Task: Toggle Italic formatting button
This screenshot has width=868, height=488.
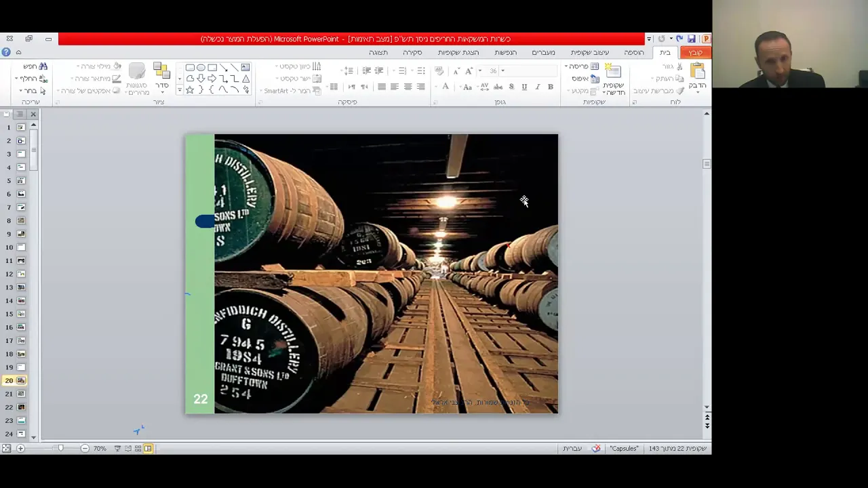Action: 537,87
